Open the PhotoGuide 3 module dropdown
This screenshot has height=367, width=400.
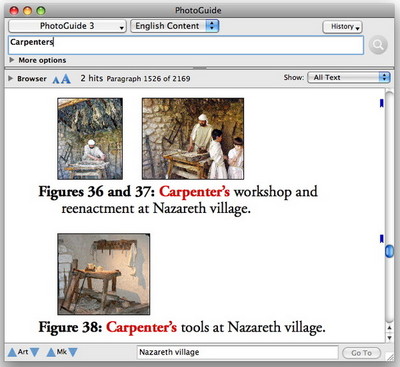tap(67, 26)
